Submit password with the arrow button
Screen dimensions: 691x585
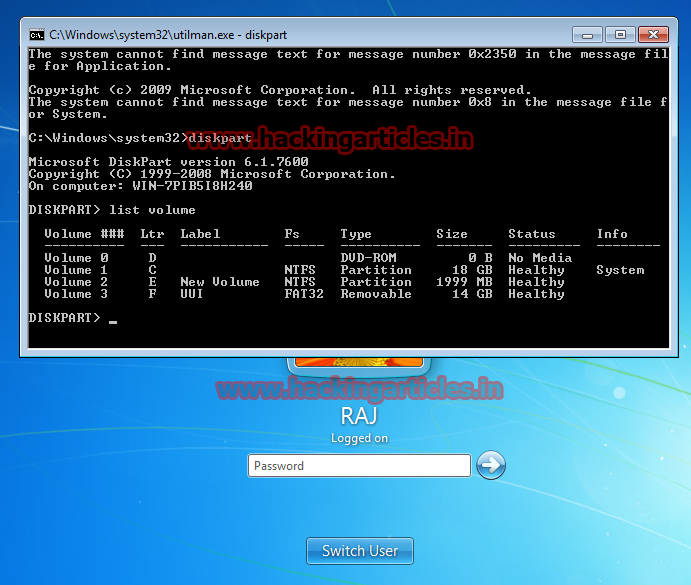(x=490, y=465)
